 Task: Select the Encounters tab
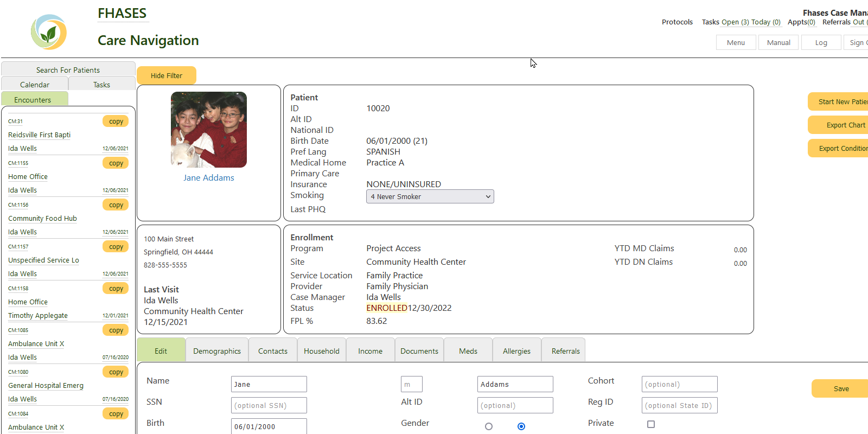coord(35,99)
